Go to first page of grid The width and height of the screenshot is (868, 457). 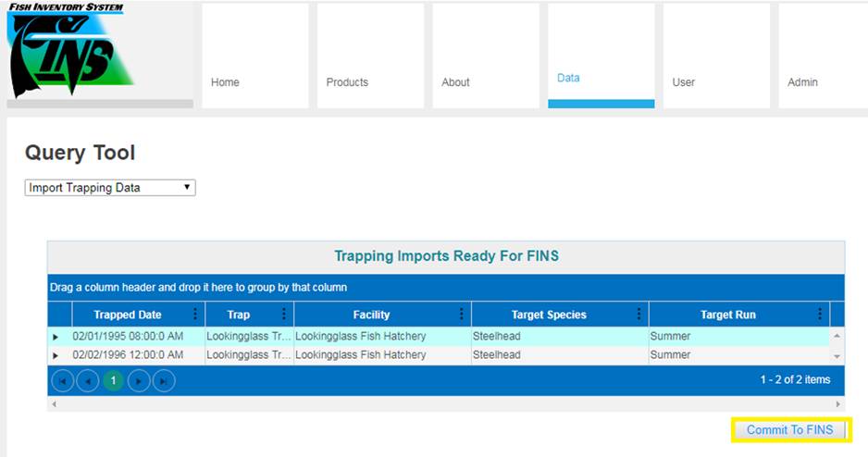point(63,380)
